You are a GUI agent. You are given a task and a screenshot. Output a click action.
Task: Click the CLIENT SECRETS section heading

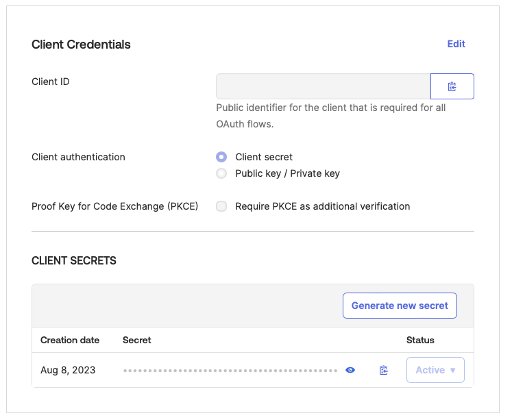click(74, 260)
